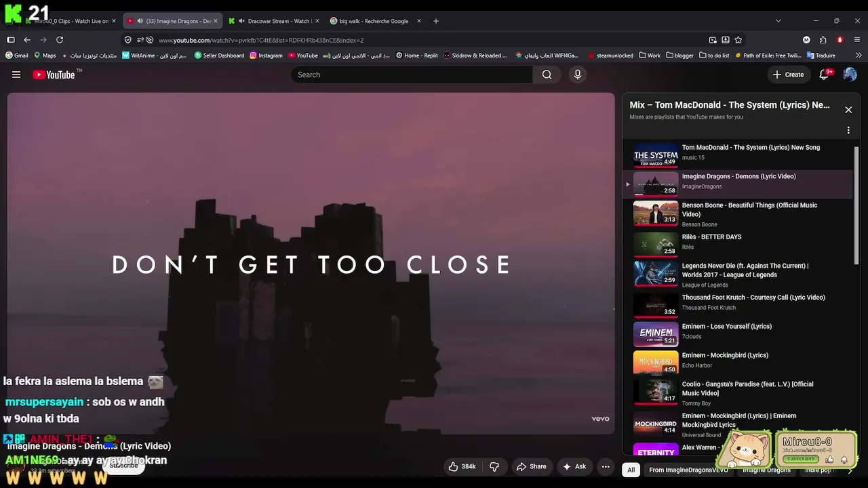Share the video with the Share button
Viewport: 868px width, 488px height.
coord(531,466)
